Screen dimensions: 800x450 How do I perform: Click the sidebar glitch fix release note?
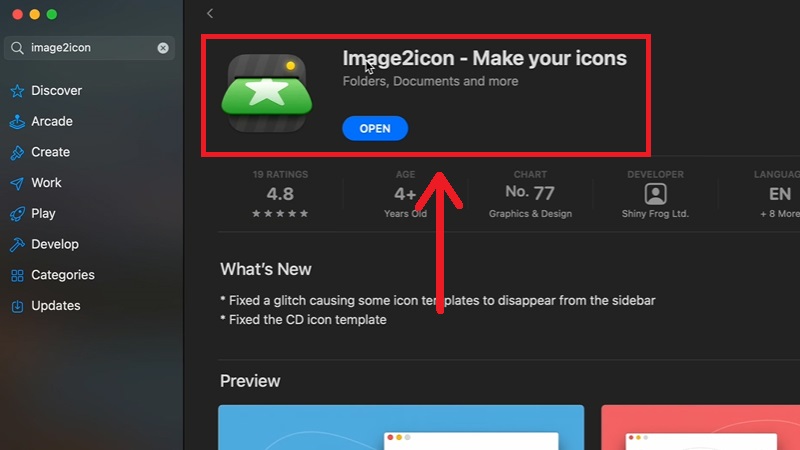coord(438,300)
